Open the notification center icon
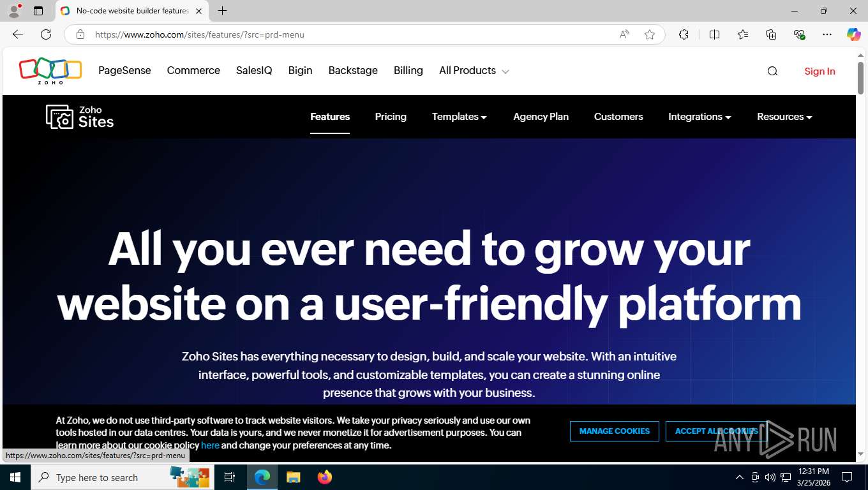The width and height of the screenshot is (868, 490). [847, 477]
